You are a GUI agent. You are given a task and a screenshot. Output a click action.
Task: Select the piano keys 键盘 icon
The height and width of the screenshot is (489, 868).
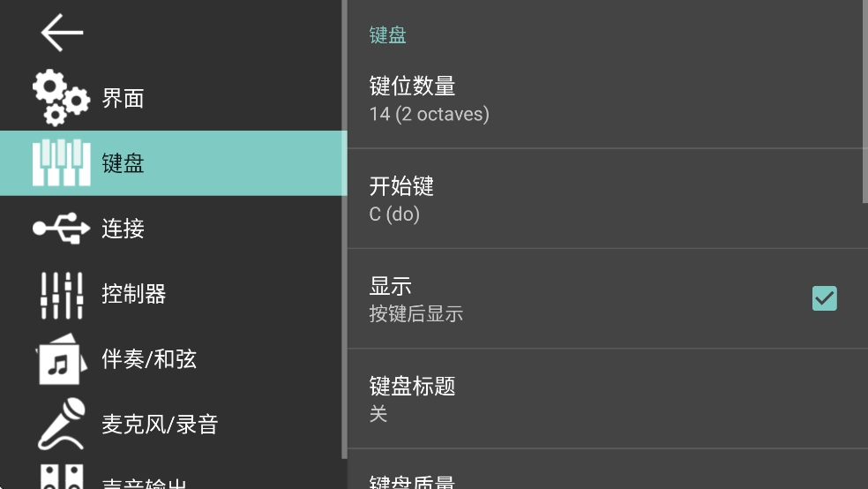[x=61, y=163]
